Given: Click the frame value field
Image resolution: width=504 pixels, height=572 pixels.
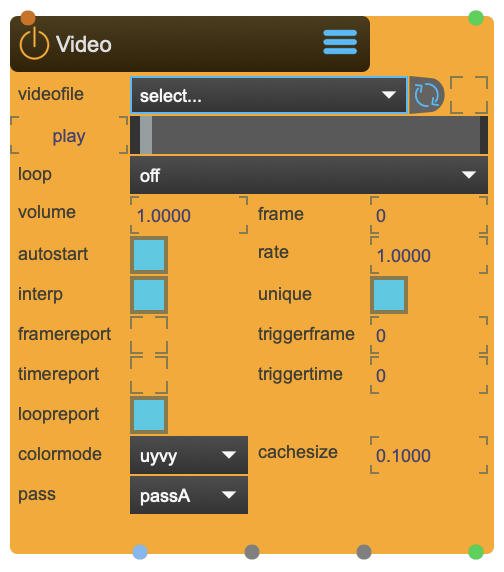Looking at the screenshot, I should point(429,215).
